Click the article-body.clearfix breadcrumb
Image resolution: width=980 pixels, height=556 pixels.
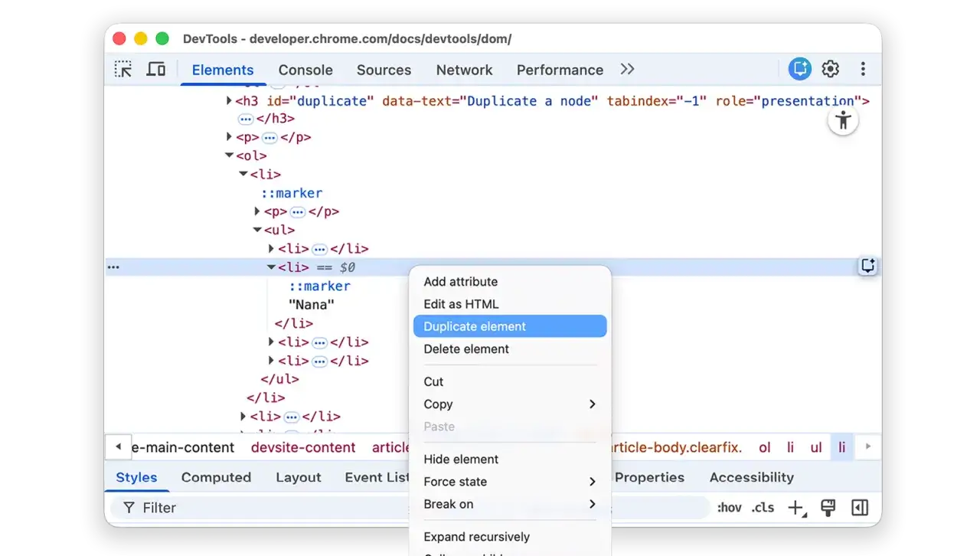pos(677,447)
